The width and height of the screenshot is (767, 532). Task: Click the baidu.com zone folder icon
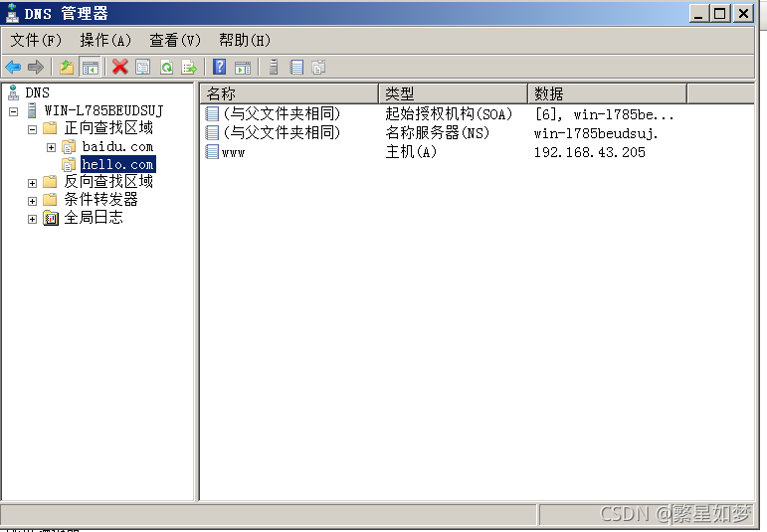tap(69, 146)
